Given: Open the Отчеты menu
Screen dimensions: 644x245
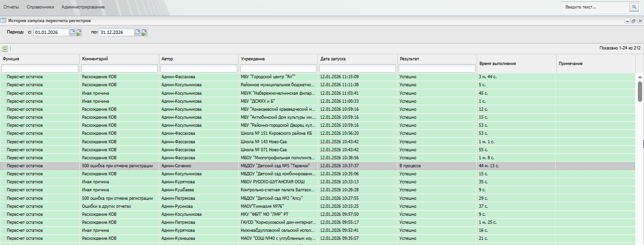Looking at the screenshot, I should (11, 7).
